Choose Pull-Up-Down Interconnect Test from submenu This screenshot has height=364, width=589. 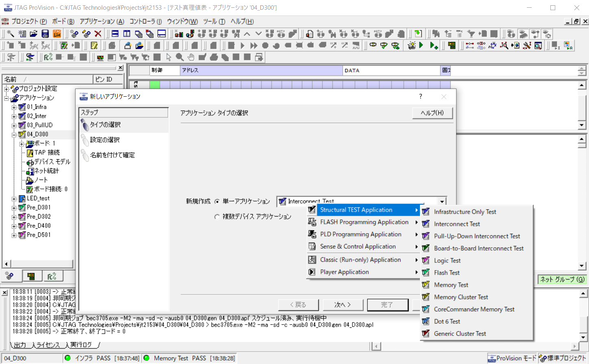click(x=476, y=236)
